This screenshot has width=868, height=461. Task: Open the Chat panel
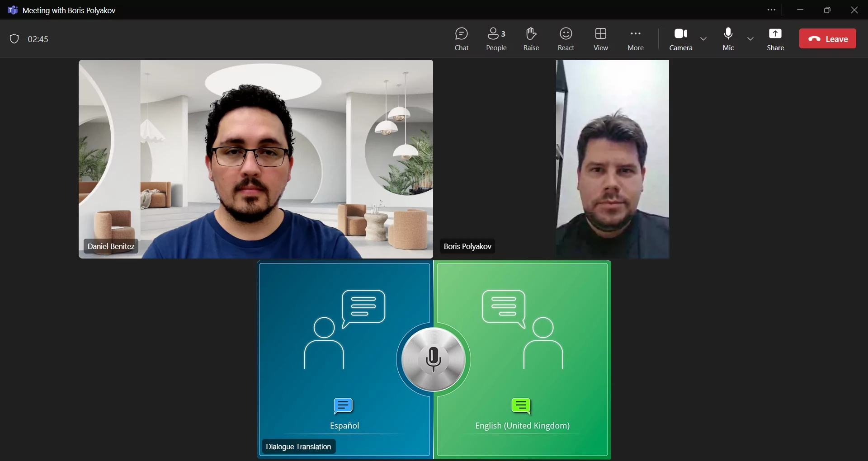point(461,39)
